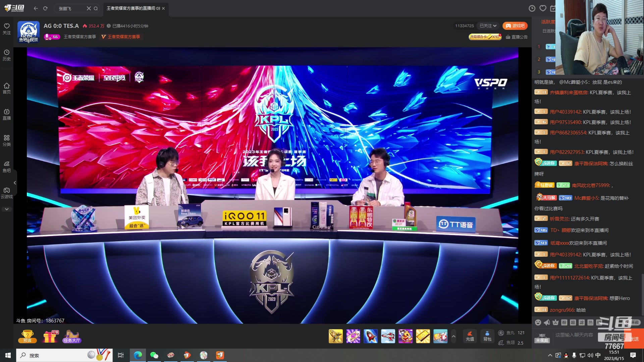
Task: Claim the 开局领办卡 X10 reward
Action: (485, 37)
